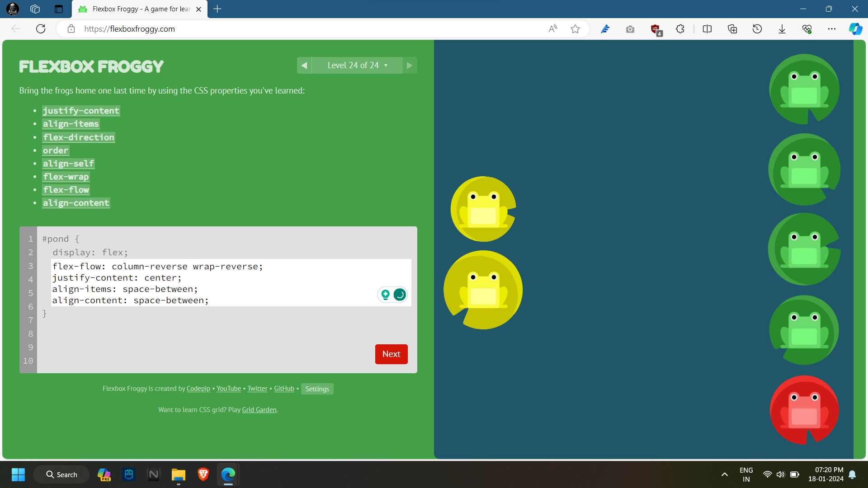Open the Settings button in footer

point(317,389)
